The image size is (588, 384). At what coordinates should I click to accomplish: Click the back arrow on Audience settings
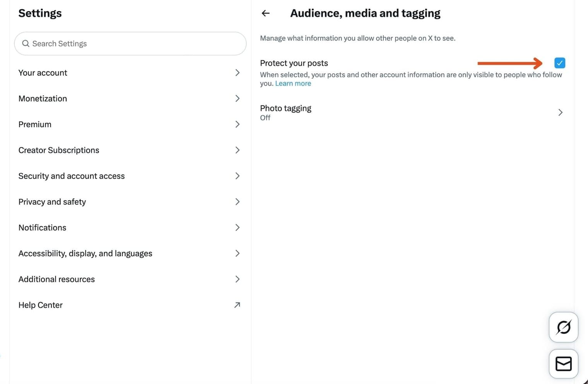(265, 13)
